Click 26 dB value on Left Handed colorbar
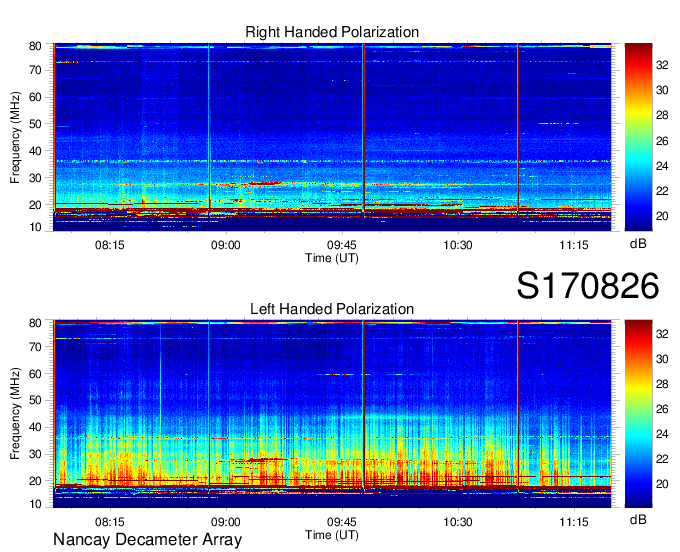 click(x=662, y=409)
